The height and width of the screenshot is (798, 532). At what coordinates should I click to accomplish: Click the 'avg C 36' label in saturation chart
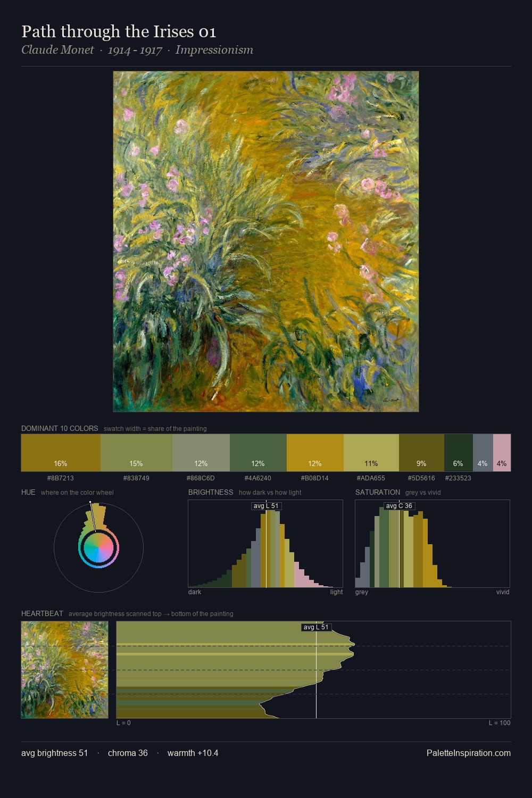click(399, 506)
